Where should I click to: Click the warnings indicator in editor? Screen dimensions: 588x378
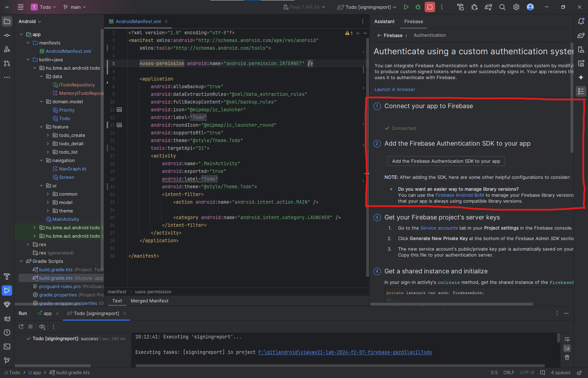(x=349, y=33)
